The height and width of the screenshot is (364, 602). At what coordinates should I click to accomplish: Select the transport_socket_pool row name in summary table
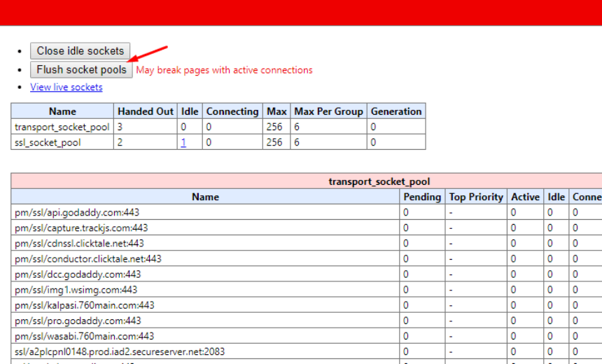coord(62,127)
